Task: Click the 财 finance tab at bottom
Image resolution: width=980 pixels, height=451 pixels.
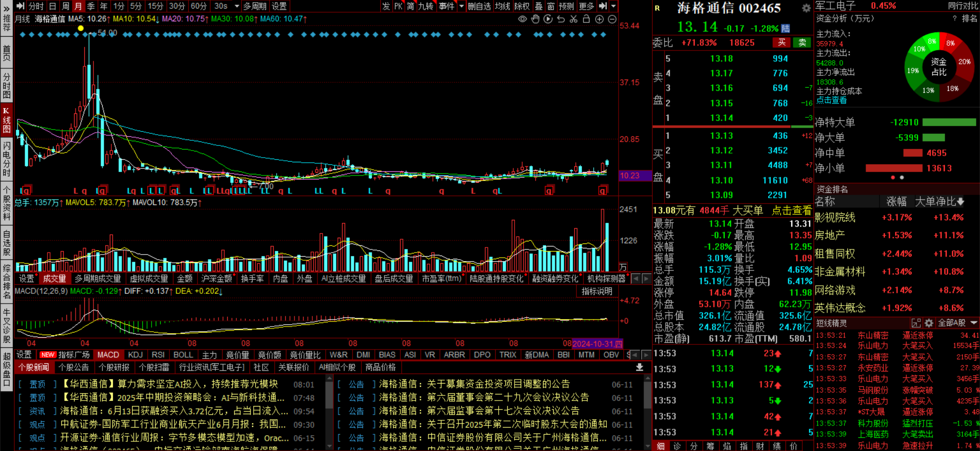Action: 760,446
